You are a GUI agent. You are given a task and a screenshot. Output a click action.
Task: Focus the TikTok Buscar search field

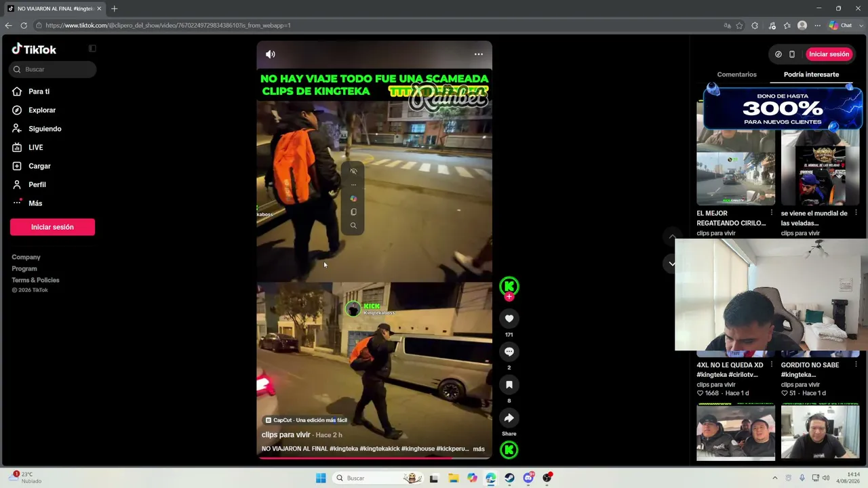[x=53, y=69]
